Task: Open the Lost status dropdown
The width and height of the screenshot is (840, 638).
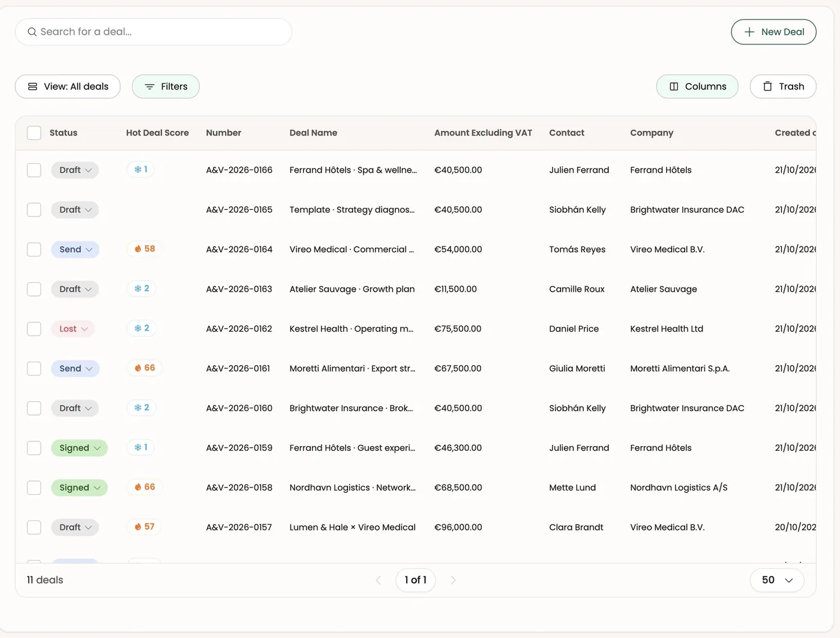Action: (x=74, y=329)
